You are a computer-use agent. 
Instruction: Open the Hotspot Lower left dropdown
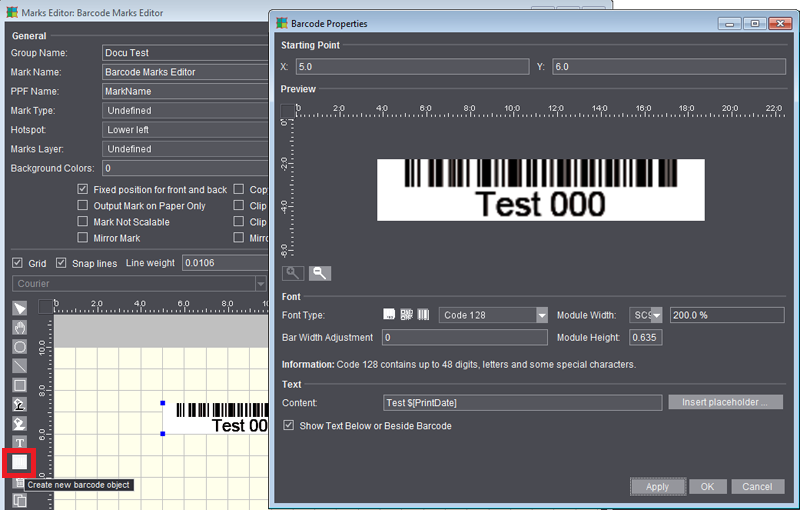185,130
